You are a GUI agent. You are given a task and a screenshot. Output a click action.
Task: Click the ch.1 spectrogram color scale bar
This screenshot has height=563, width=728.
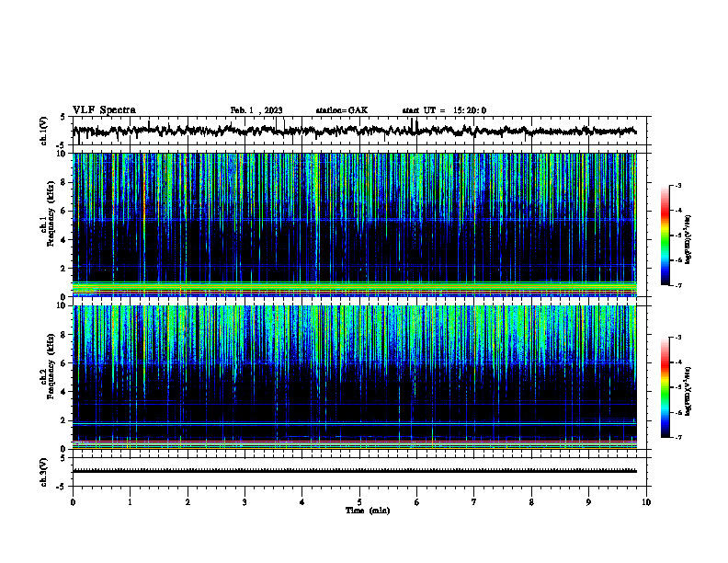(x=665, y=236)
